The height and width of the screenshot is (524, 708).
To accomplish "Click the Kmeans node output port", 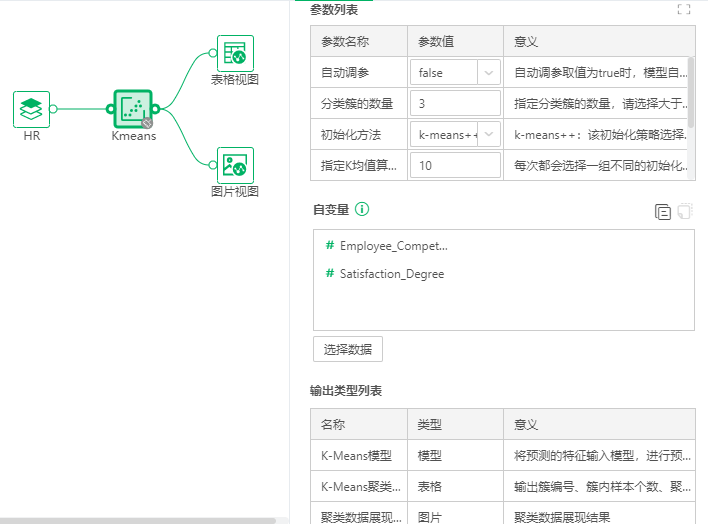I will 156,109.
